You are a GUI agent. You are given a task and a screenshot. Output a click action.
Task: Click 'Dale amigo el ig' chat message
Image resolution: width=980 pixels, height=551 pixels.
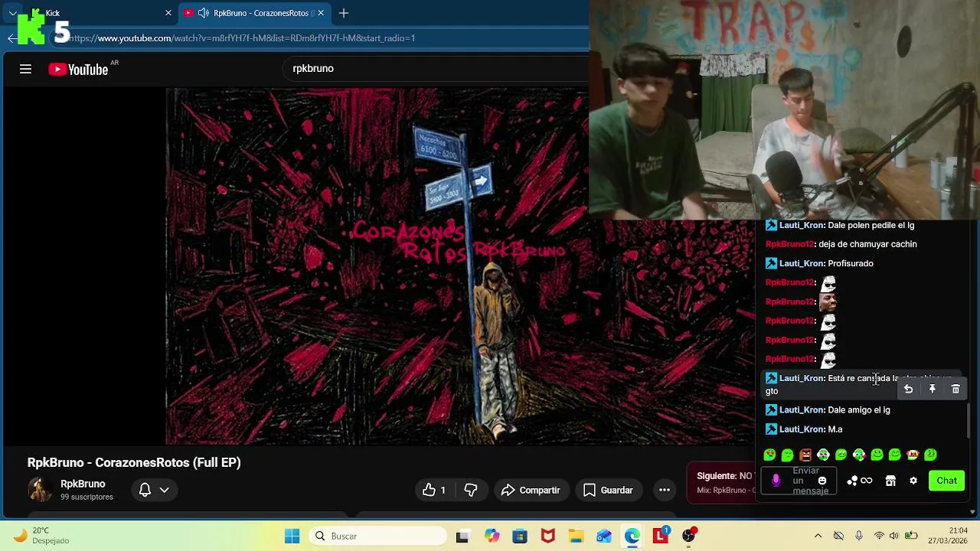859,410
